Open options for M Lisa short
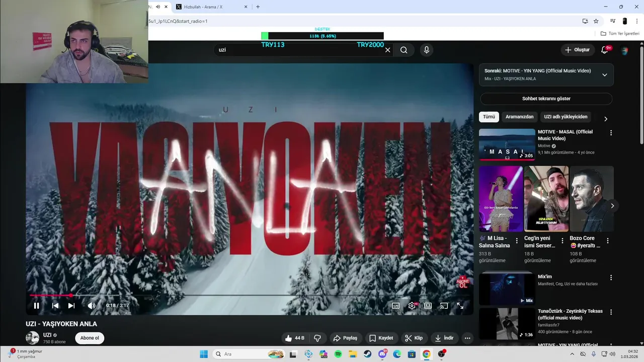This screenshot has height=362, width=644. 517,241
